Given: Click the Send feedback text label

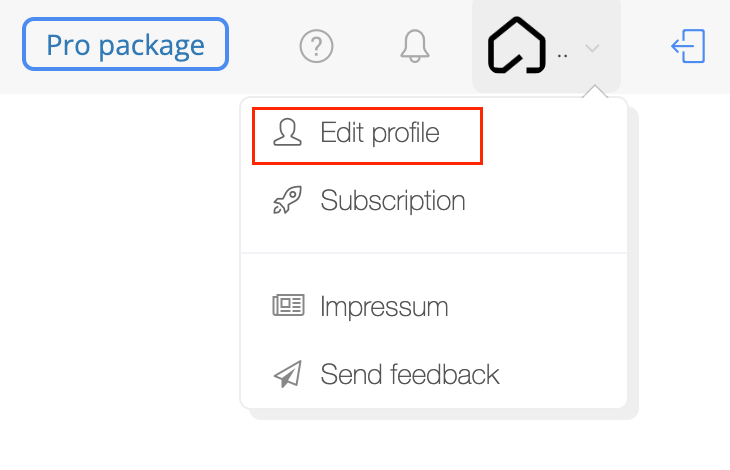Looking at the screenshot, I should 410,374.
